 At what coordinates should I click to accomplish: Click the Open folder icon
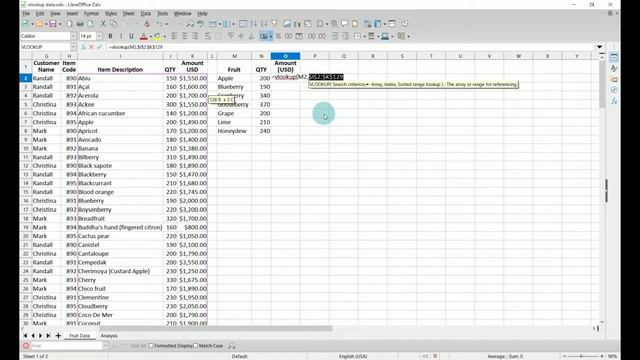pyautogui.click(x=39, y=24)
